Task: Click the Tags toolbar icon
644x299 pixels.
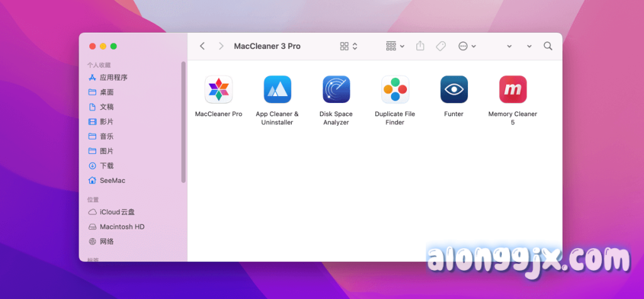Action: (441, 46)
